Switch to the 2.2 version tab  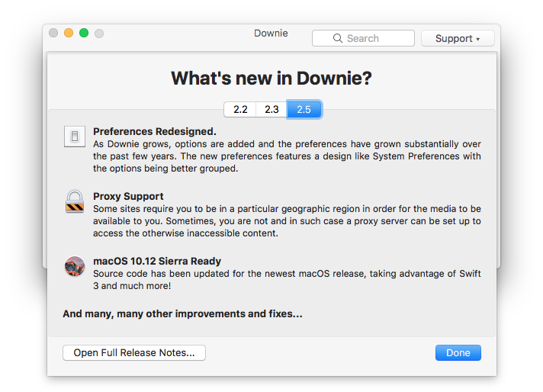pyautogui.click(x=240, y=109)
